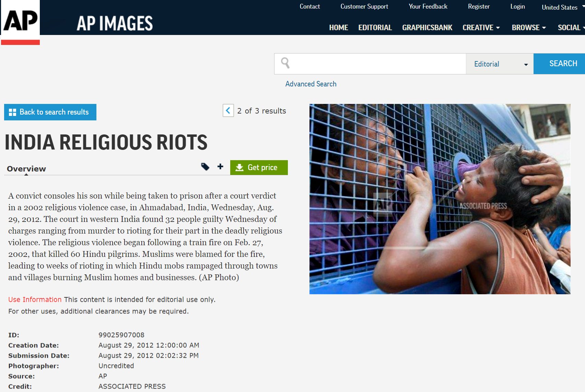Expand the BROWSE menu
Image resolution: width=585 pixels, height=392 pixels.
tap(529, 27)
